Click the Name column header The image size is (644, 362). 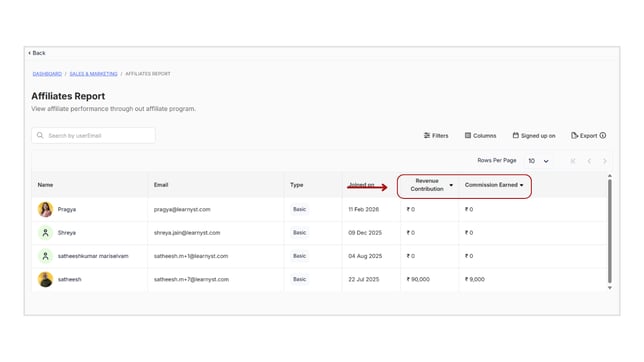45,185
